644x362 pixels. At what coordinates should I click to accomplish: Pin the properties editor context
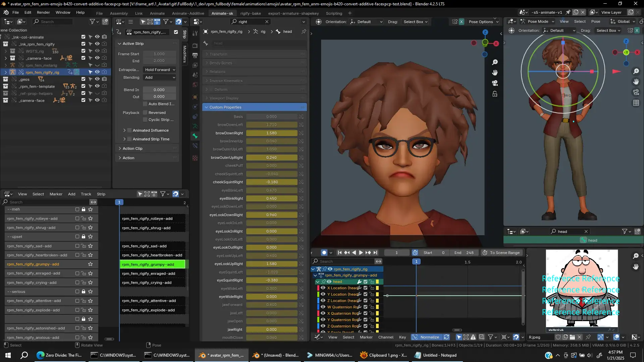pos(304,32)
